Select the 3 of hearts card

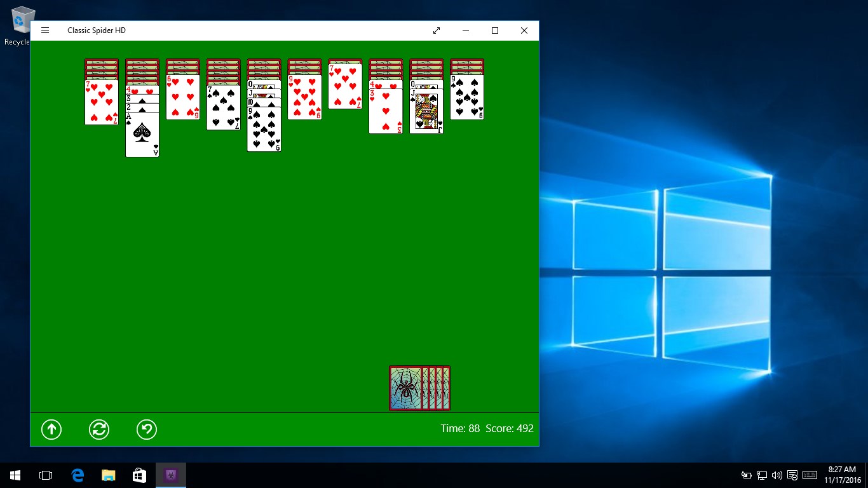click(x=386, y=111)
